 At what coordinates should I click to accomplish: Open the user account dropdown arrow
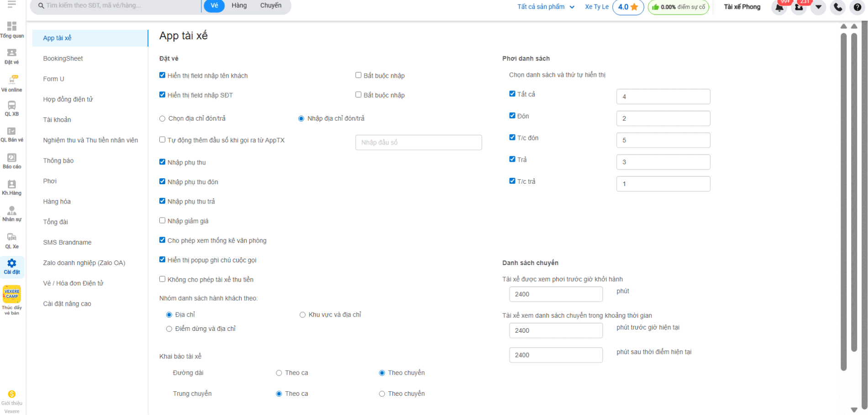click(818, 7)
